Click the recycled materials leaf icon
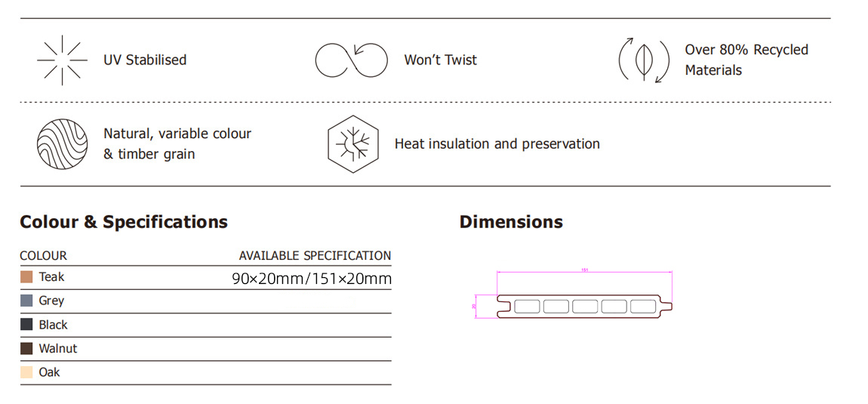The image size is (868, 404). 645,60
